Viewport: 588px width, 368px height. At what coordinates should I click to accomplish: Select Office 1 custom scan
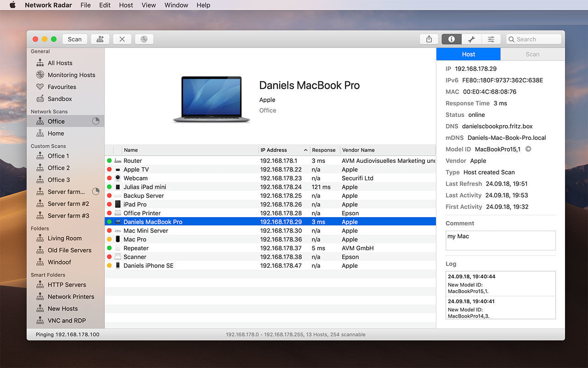[65, 156]
